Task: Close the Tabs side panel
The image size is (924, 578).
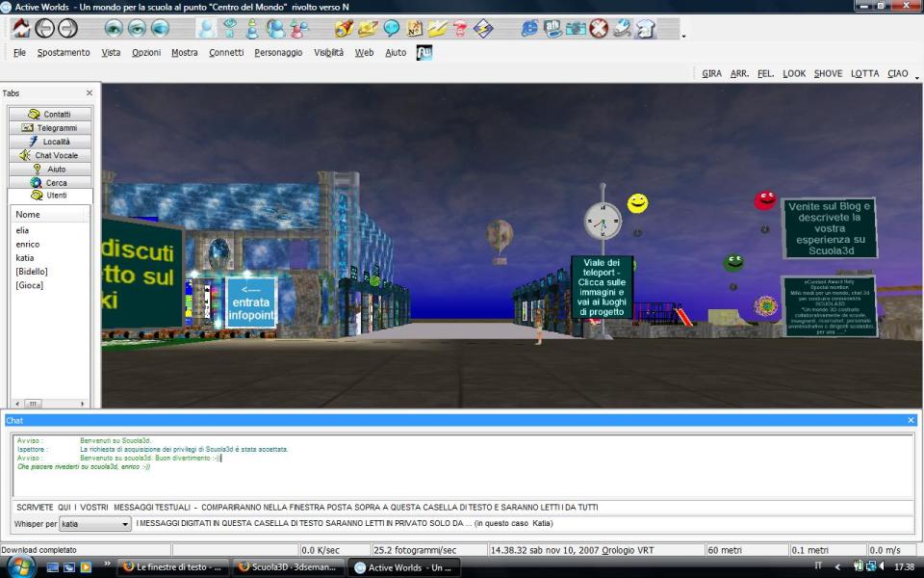Action: click(90, 93)
